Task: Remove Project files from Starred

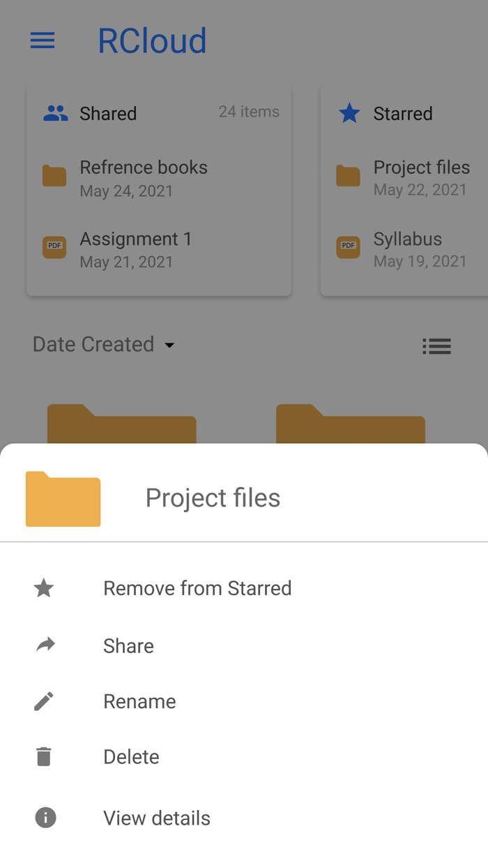Action: pyautogui.click(x=197, y=588)
